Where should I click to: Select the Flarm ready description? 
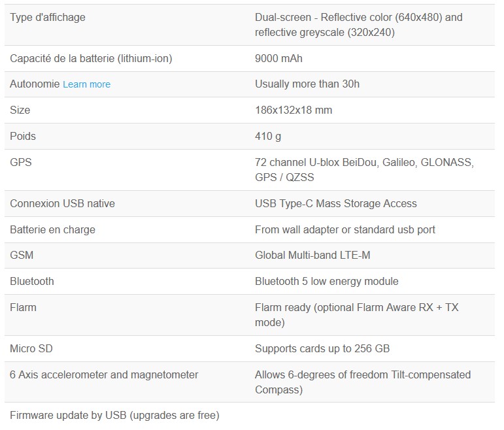coord(356,315)
